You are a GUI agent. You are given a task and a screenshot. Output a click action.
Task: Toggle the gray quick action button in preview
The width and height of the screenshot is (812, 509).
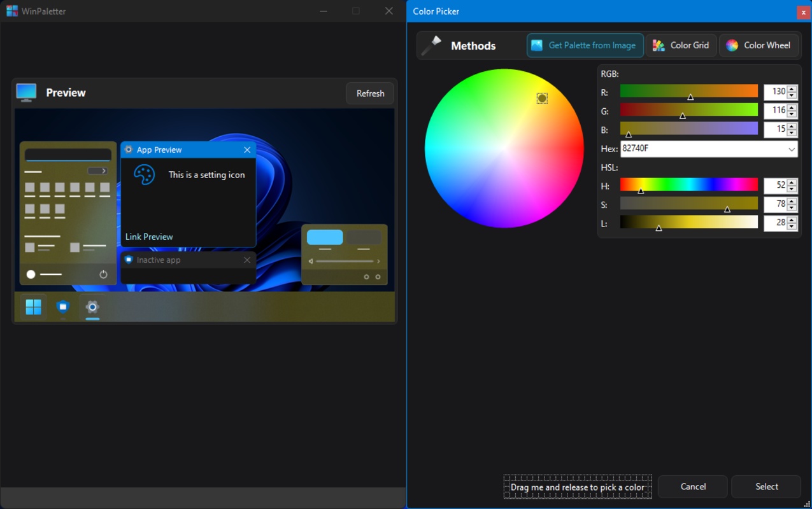pos(364,237)
